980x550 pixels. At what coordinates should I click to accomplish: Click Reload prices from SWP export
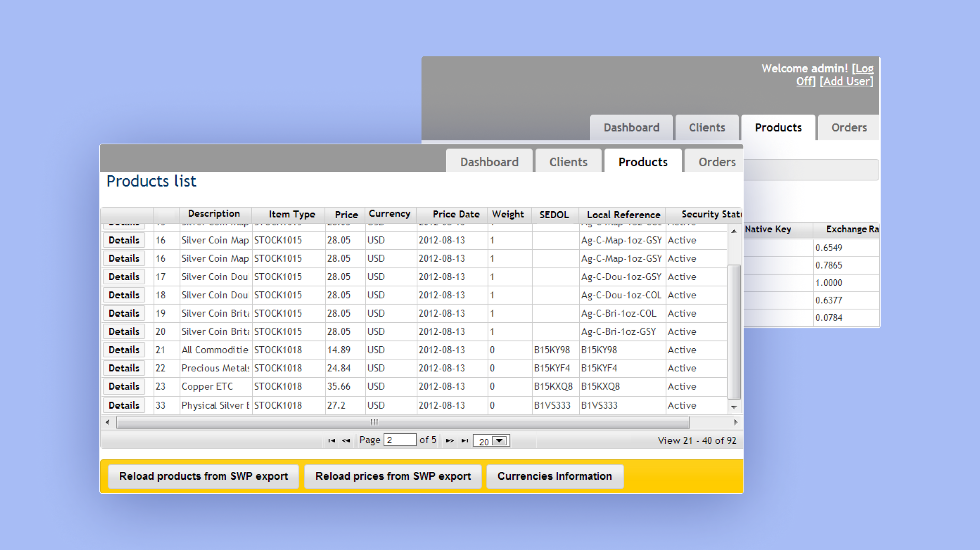click(393, 476)
